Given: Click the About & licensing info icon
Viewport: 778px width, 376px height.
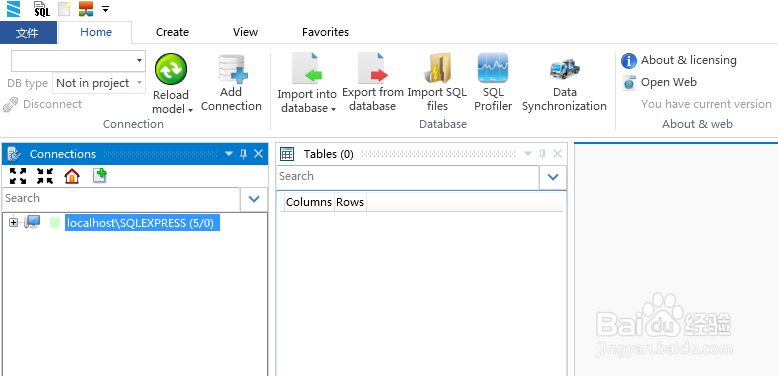Looking at the screenshot, I should click(x=629, y=61).
